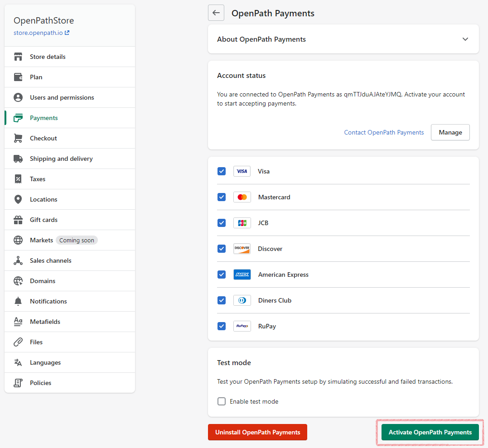Click Activate OpenPath Payments button

(x=430, y=432)
